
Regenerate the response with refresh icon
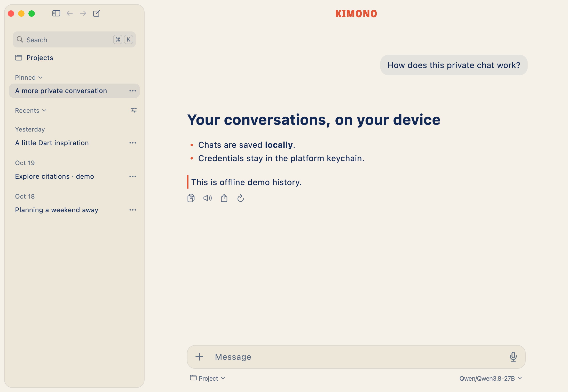pos(241,198)
